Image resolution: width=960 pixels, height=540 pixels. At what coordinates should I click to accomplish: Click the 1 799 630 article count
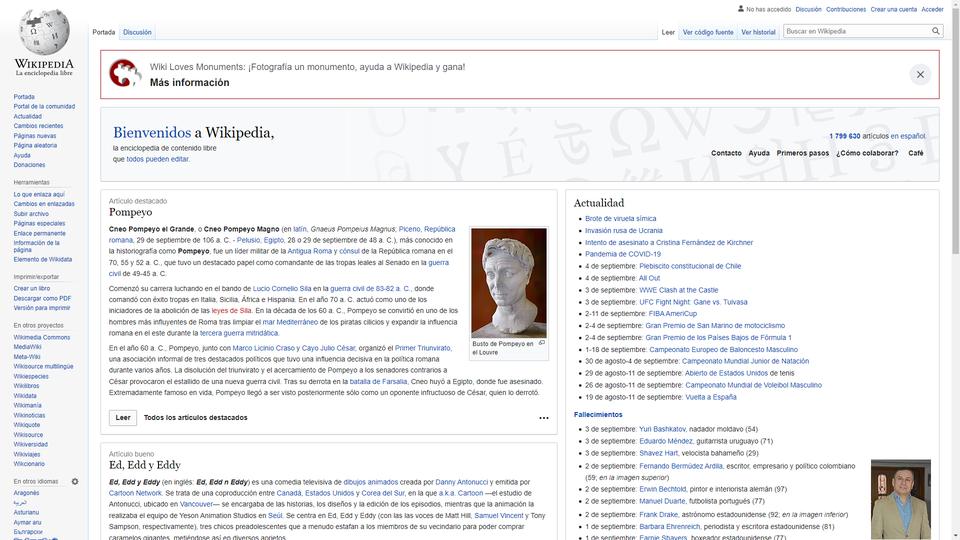click(844, 136)
